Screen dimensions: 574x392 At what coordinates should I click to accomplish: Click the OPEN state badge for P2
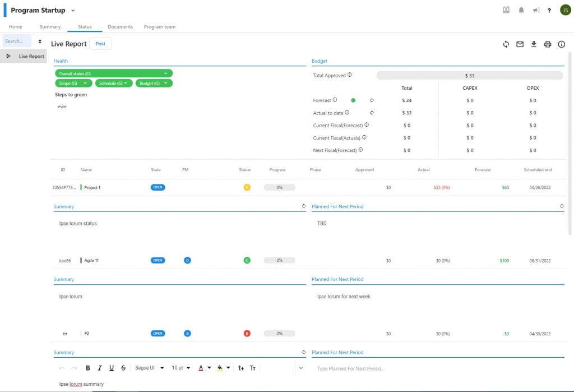[x=158, y=333]
